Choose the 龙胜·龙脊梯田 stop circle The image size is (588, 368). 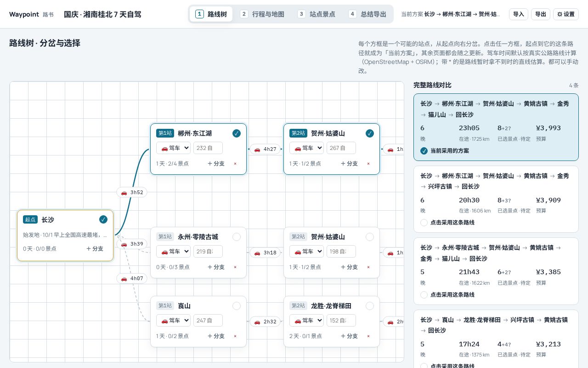370,306
